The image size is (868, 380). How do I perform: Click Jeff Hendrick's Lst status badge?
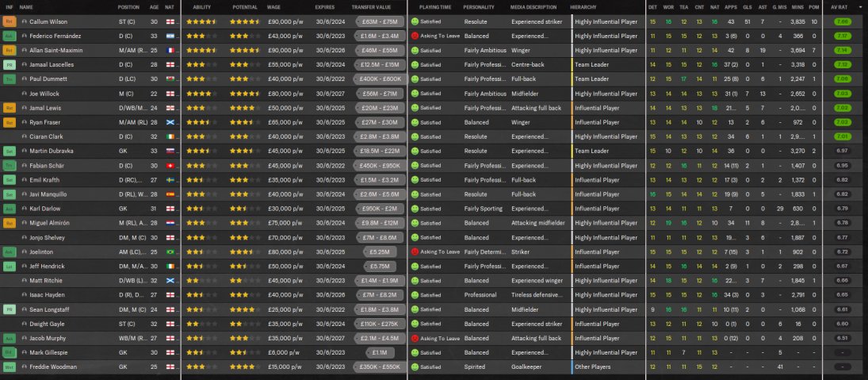point(10,267)
